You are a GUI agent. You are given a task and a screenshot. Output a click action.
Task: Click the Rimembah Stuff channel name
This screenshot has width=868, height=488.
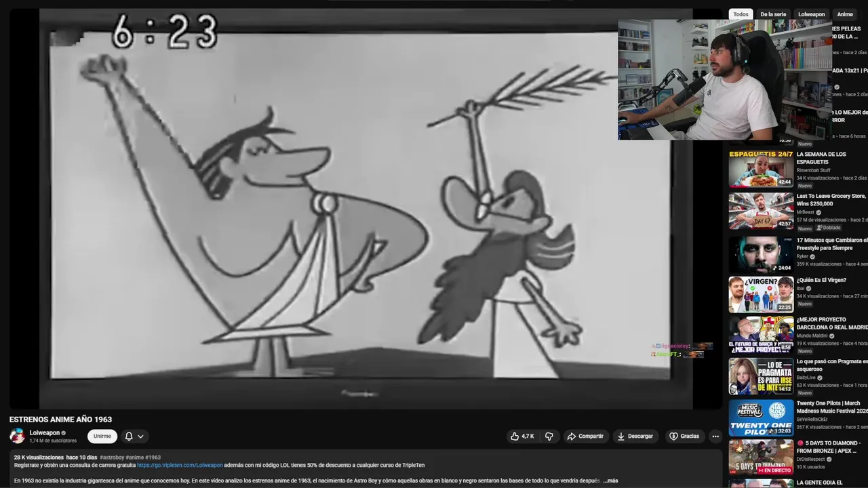point(814,170)
